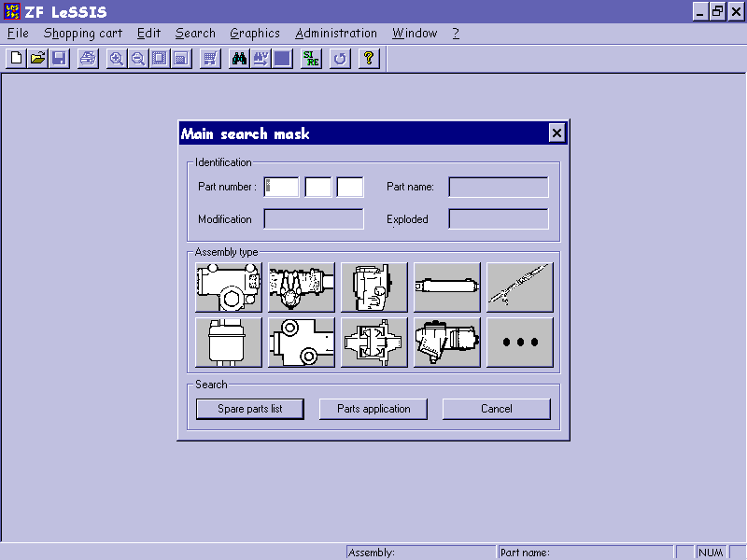Viewport: 747px width, 560px height.
Task: Click the Part name status bar field
Action: click(585, 553)
